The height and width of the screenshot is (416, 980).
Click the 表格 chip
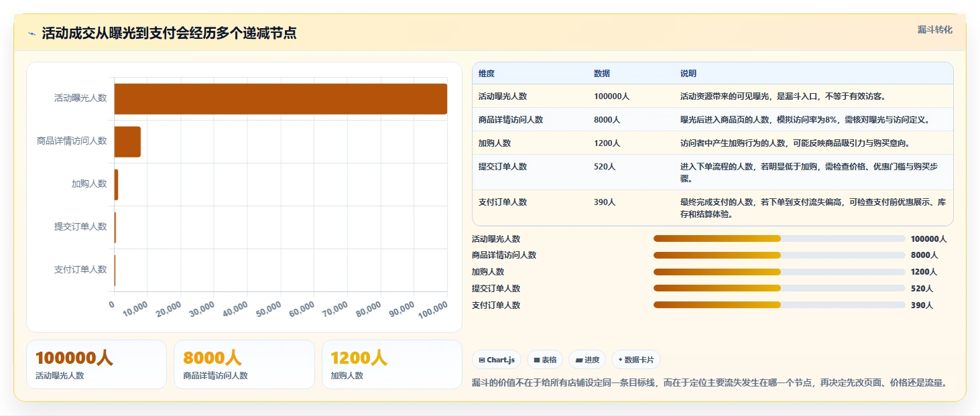point(545,360)
